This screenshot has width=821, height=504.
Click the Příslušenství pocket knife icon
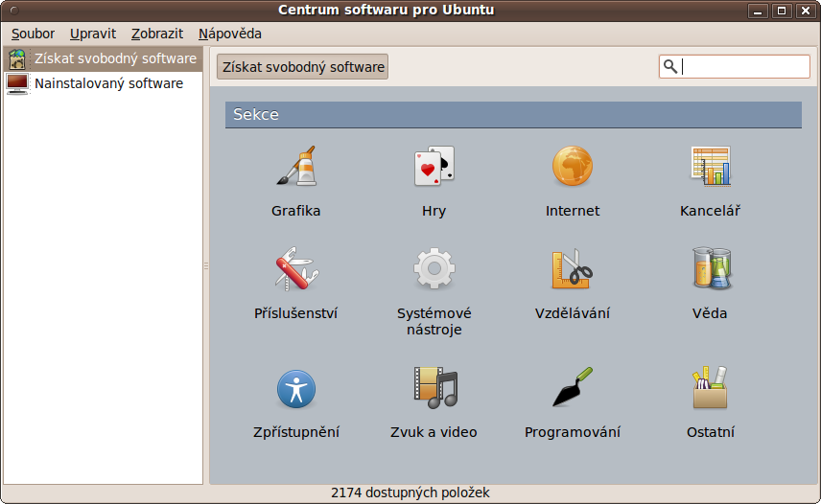[295, 269]
